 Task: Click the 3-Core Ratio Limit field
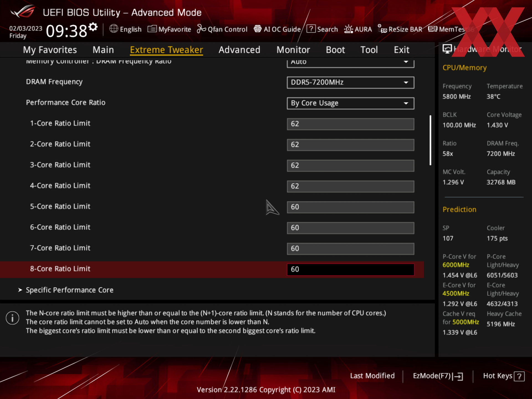[x=351, y=165]
